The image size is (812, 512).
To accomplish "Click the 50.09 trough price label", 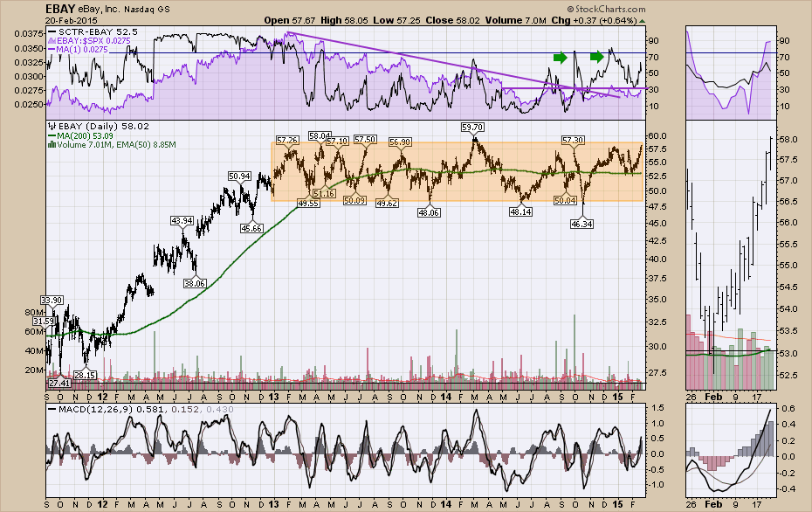I will pos(354,200).
